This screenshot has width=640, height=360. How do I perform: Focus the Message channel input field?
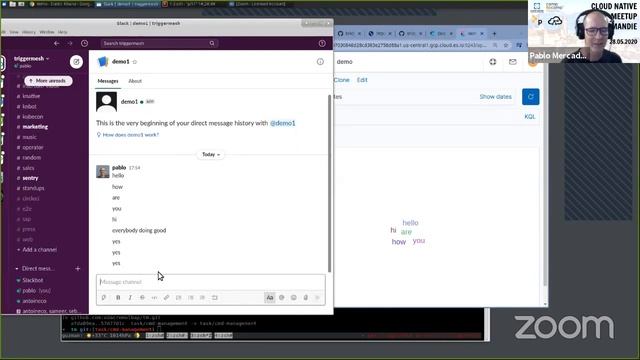coord(211,282)
